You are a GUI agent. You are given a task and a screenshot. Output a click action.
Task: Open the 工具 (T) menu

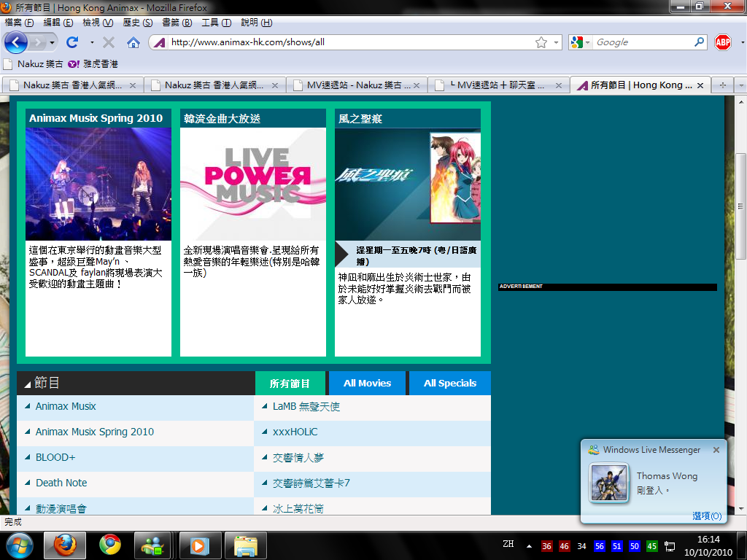click(x=216, y=23)
